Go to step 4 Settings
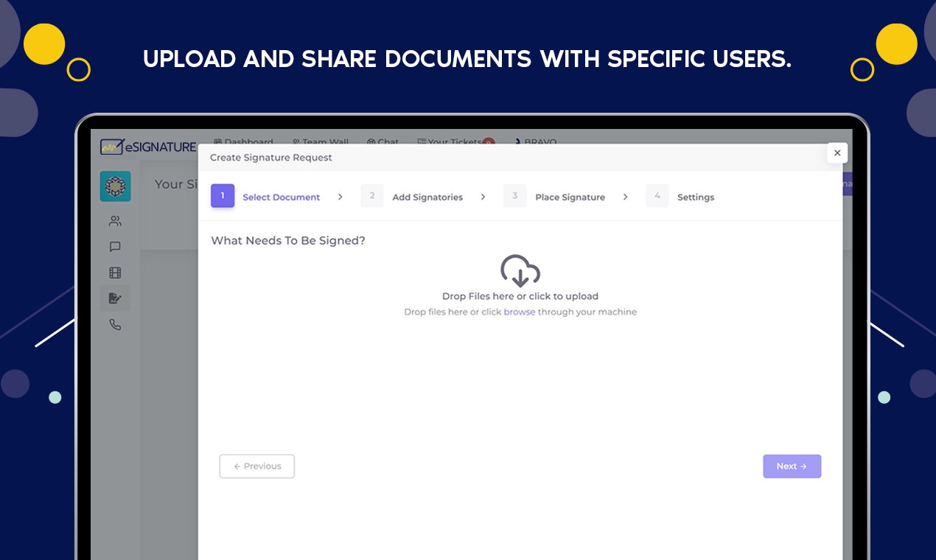 (x=680, y=197)
